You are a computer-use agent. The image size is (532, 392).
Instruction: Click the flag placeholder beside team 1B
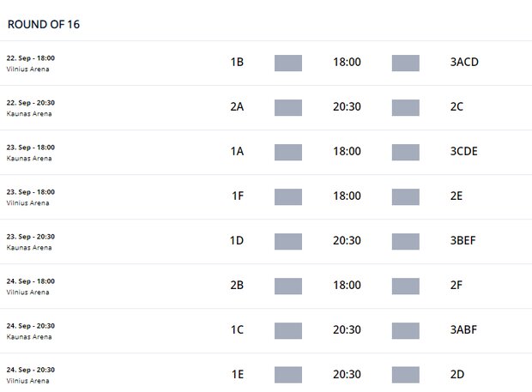coord(287,63)
